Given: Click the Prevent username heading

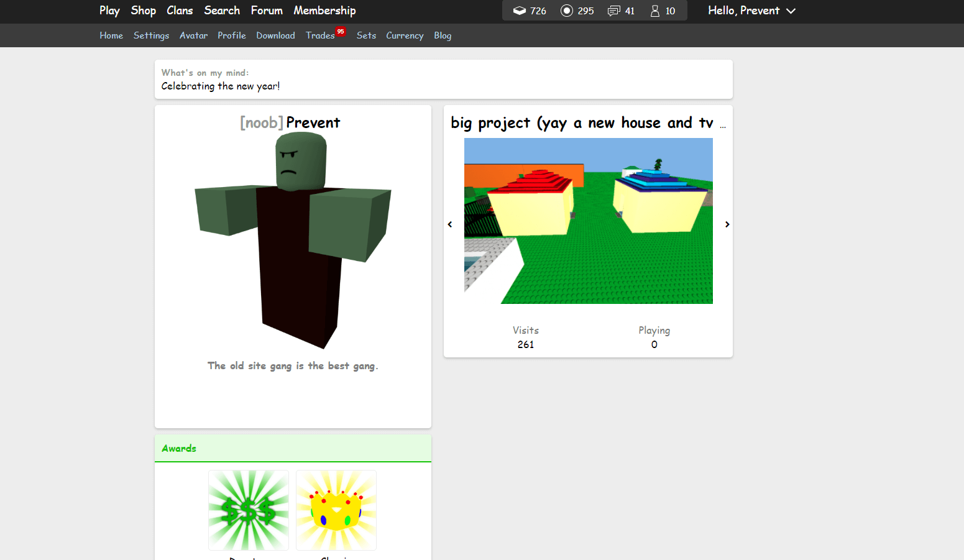Looking at the screenshot, I should click(313, 123).
